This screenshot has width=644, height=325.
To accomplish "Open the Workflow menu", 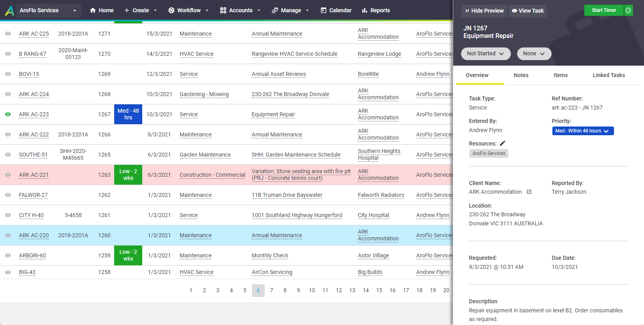I will click(188, 10).
